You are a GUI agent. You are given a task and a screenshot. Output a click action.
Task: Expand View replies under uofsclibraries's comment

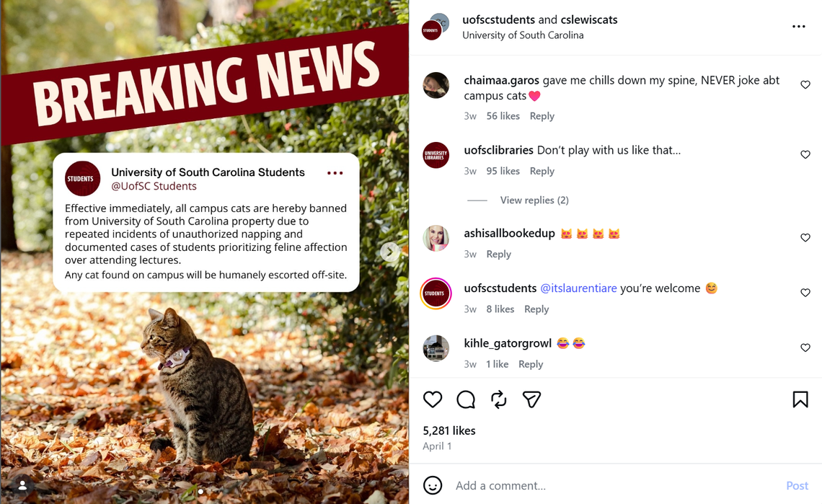[534, 200]
